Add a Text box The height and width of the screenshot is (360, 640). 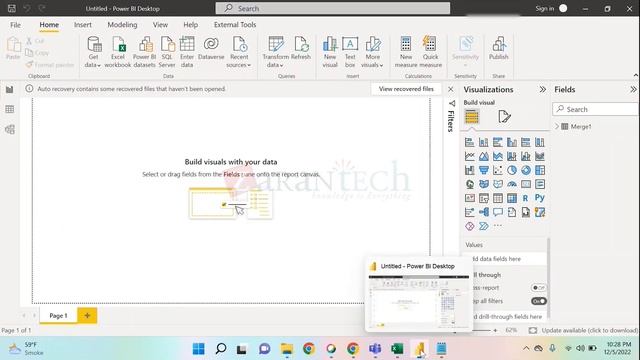click(x=350, y=52)
